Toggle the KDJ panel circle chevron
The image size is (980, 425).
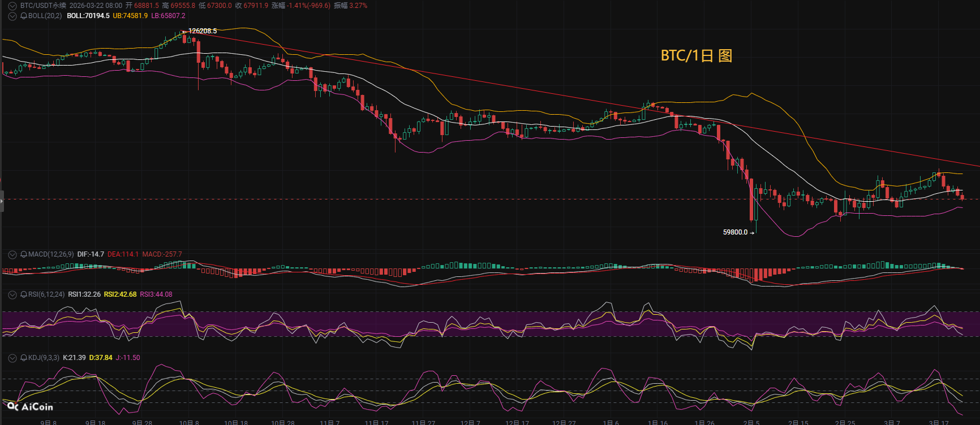pyautogui.click(x=12, y=358)
